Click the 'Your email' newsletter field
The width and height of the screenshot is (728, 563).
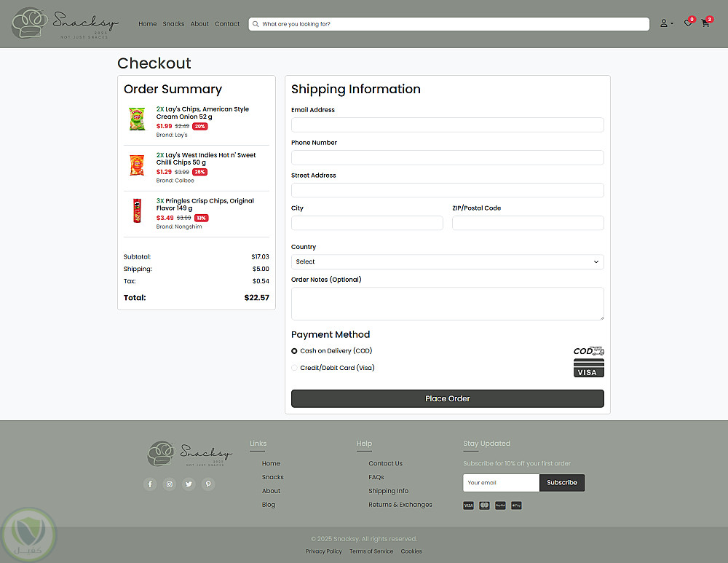pyautogui.click(x=501, y=483)
